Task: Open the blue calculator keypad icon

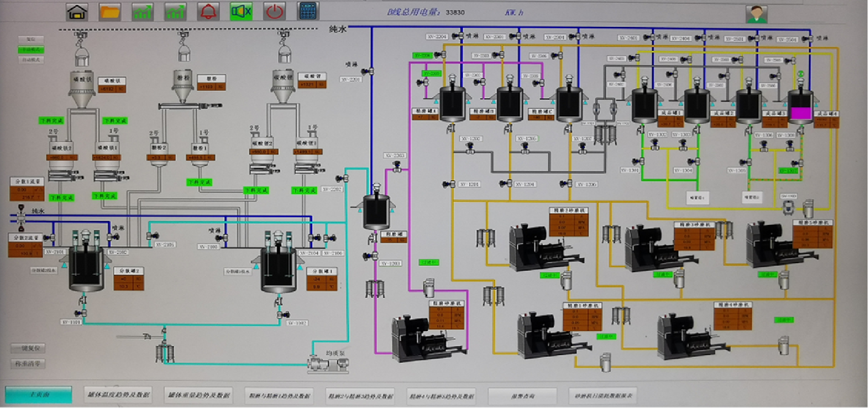Action: click(x=308, y=11)
